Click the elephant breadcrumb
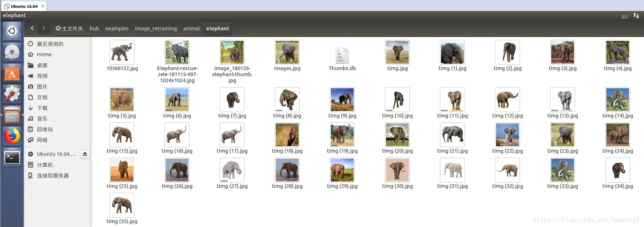The height and width of the screenshot is (227, 644). [218, 28]
